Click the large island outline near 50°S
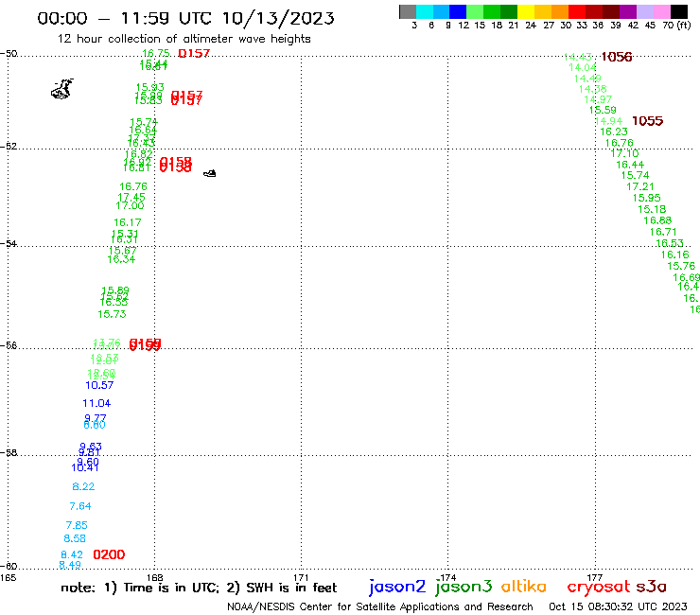This screenshot has width=700, height=615. point(62,89)
